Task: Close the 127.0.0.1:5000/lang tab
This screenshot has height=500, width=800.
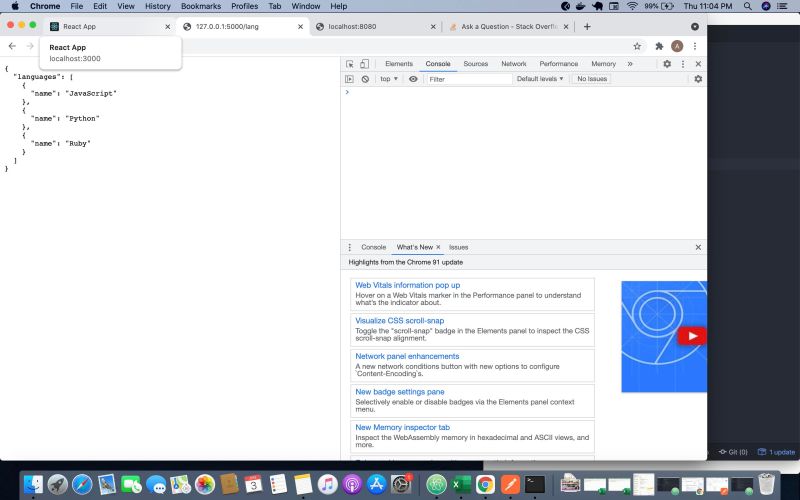Action: tap(301, 27)
